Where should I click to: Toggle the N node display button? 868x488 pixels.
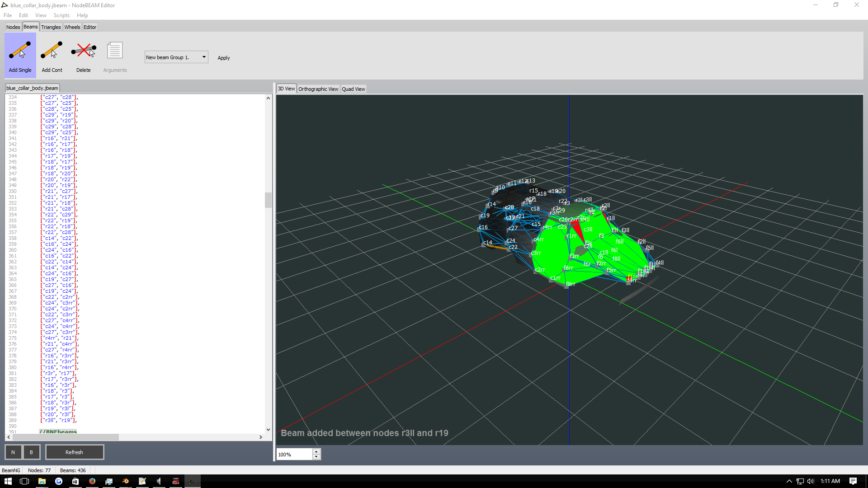[x=13, y=452]
